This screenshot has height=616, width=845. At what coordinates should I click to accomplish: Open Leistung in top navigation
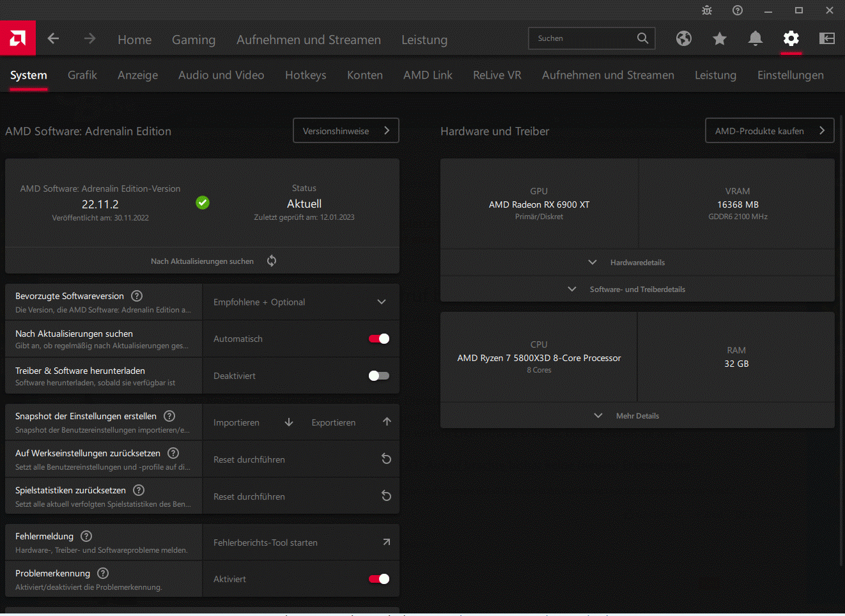tap(424, 40)
